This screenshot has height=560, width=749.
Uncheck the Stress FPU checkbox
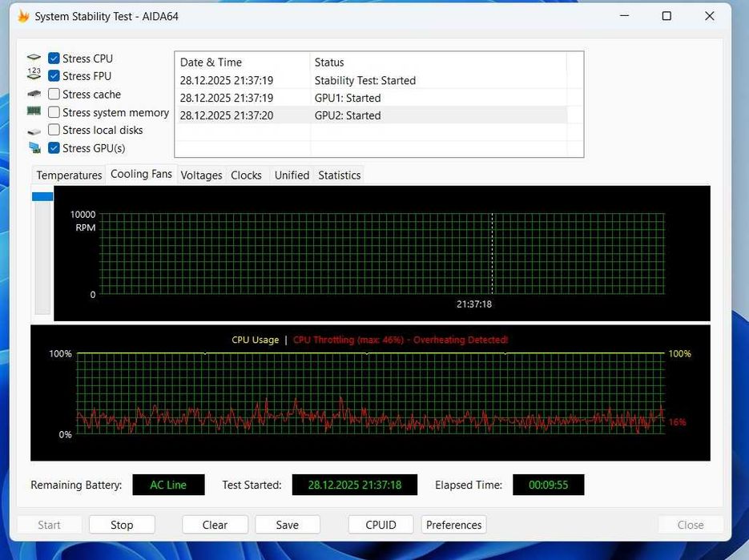pos(54,76)
